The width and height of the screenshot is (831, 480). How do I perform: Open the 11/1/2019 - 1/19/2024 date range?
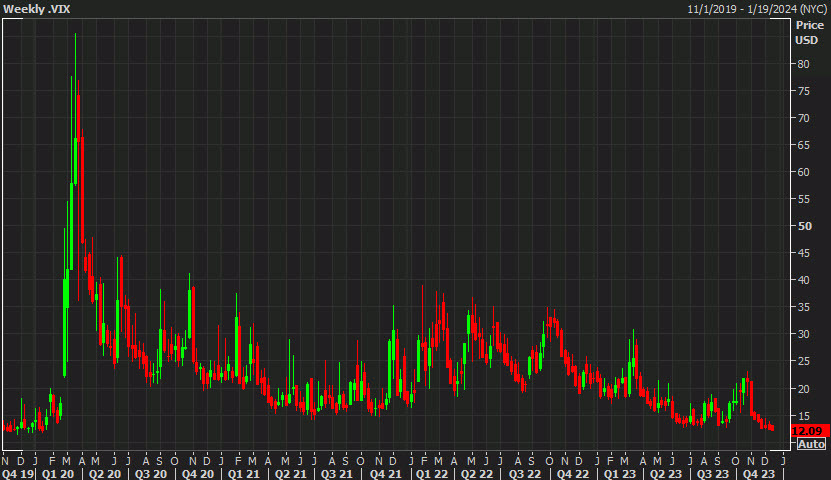(x=757, y=9)
